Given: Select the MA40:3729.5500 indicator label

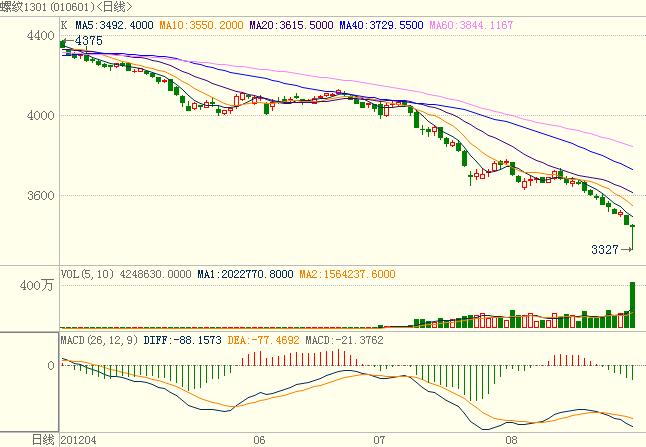Looking at the screenshot, I should click(381, 25).
